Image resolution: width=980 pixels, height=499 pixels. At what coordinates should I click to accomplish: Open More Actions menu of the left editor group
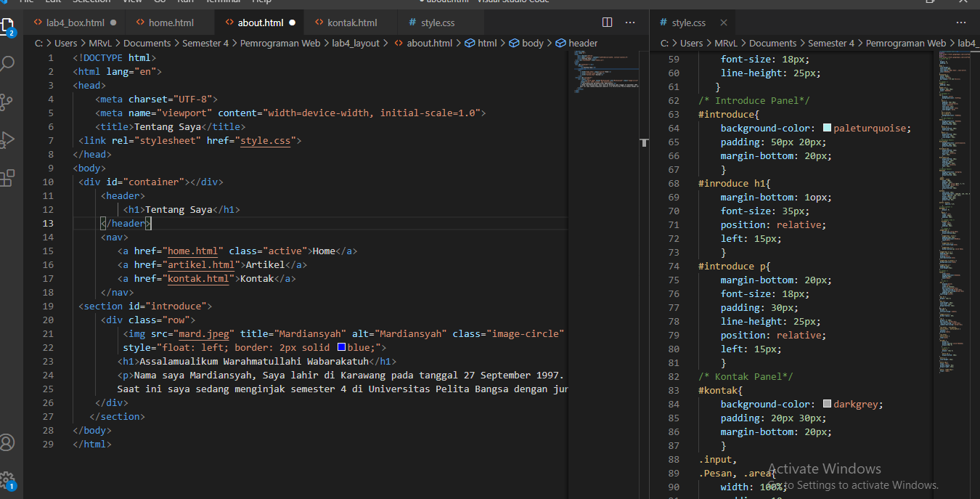pos(630,23)
